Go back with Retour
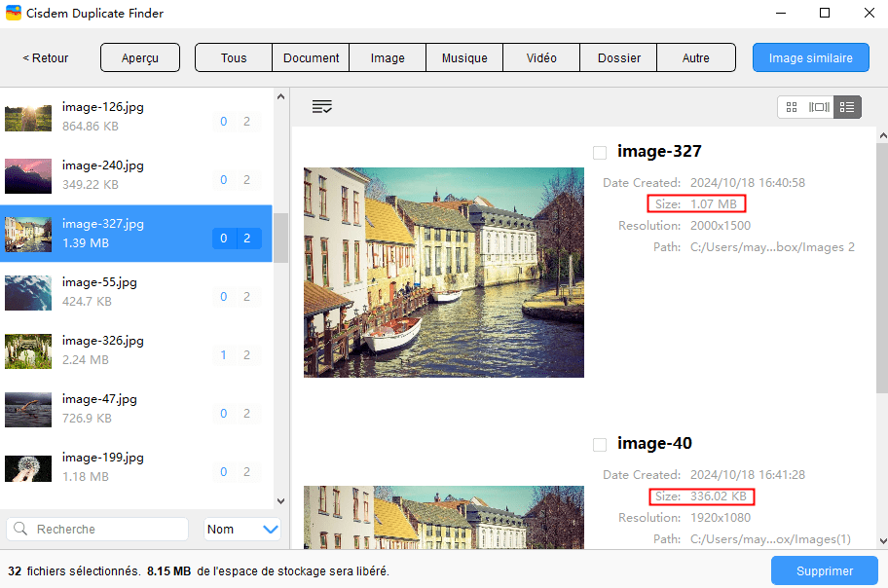The height and width of the screenshot is (588, 888). tap(46, 57)
